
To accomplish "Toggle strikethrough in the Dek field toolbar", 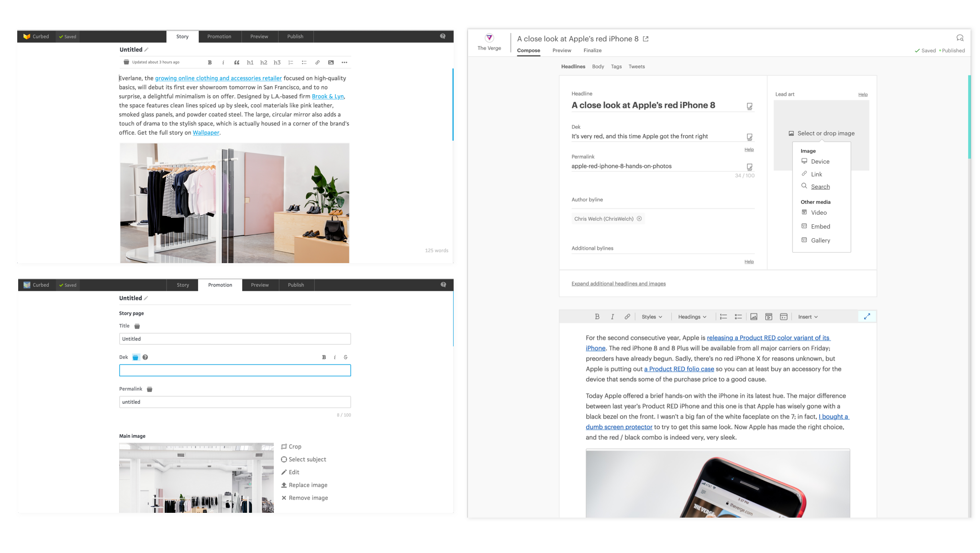I will 345,357.
